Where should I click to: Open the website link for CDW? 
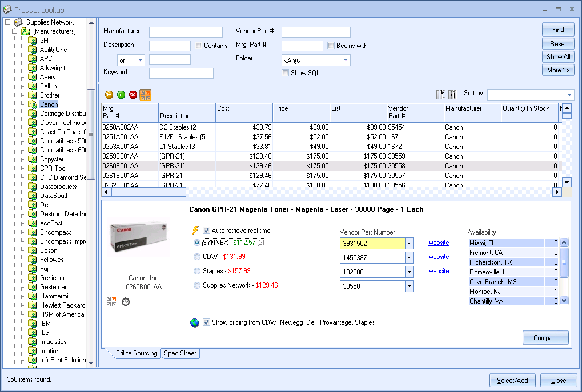coord(439,257)
